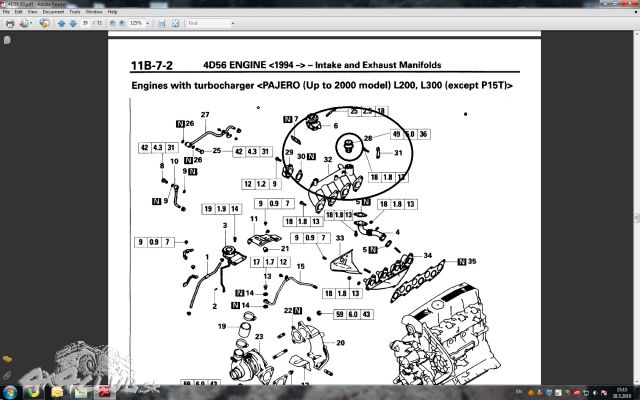The width and height of the screenshot is (640, 400).
Task: Click inside the Find search box
Action: point(208,23)
